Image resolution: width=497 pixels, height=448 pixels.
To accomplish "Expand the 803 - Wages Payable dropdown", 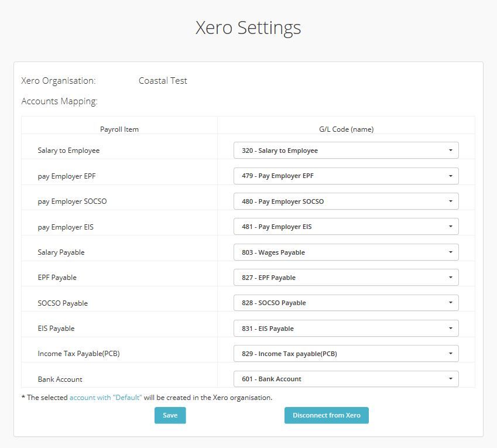I will tap(346, 252).
